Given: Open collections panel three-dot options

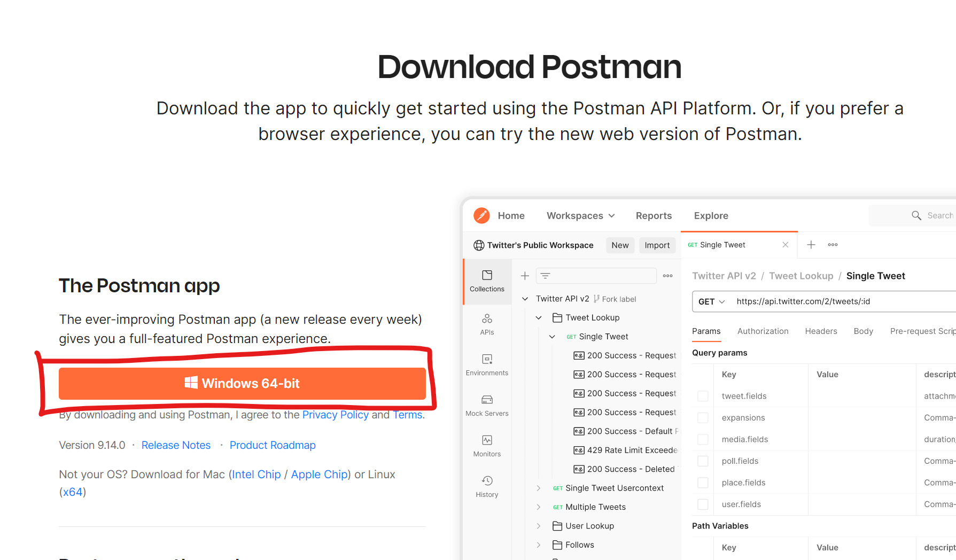Looking at the screenshot, I should [668, 276].
